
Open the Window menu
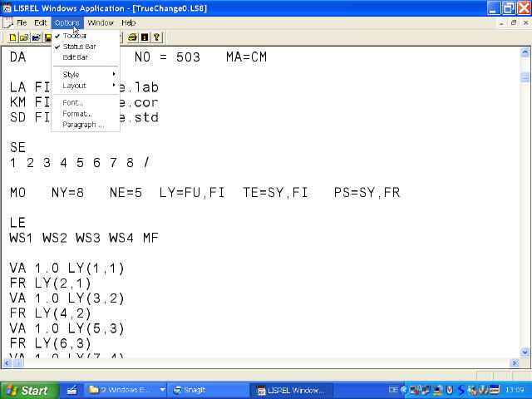click(101, 22)
